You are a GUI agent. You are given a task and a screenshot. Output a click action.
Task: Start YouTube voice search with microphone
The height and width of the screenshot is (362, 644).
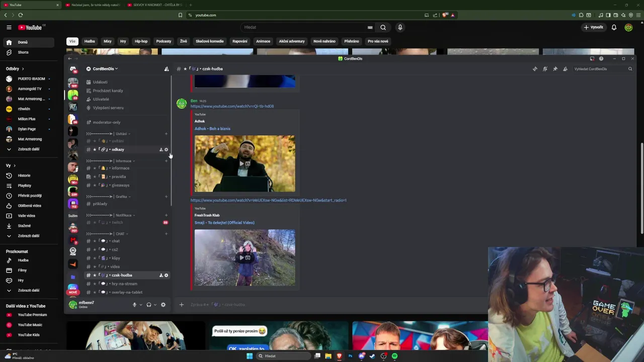click(x=400, y=28)
